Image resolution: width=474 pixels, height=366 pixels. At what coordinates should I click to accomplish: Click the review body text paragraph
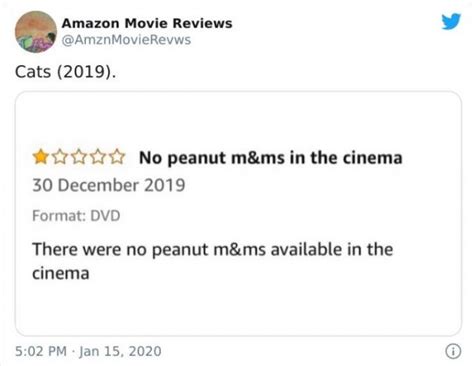click(213, 261)
